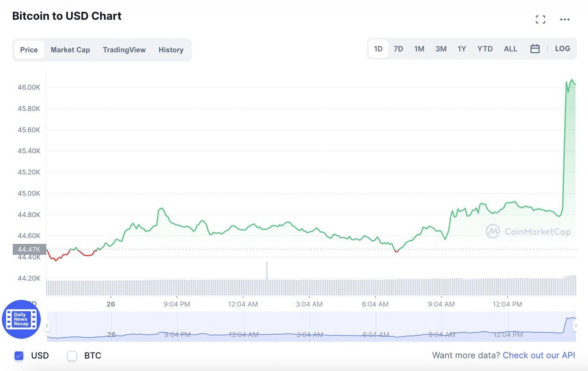Toggle LOG scale on chart
Image resolution: width=588 pixels, height=371 pixels.
(x=562, y=49)
